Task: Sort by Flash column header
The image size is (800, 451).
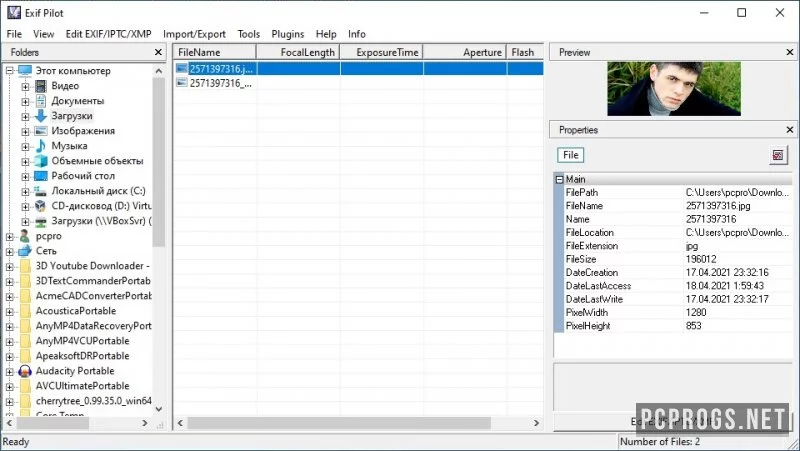Action: tap(525, 52)
